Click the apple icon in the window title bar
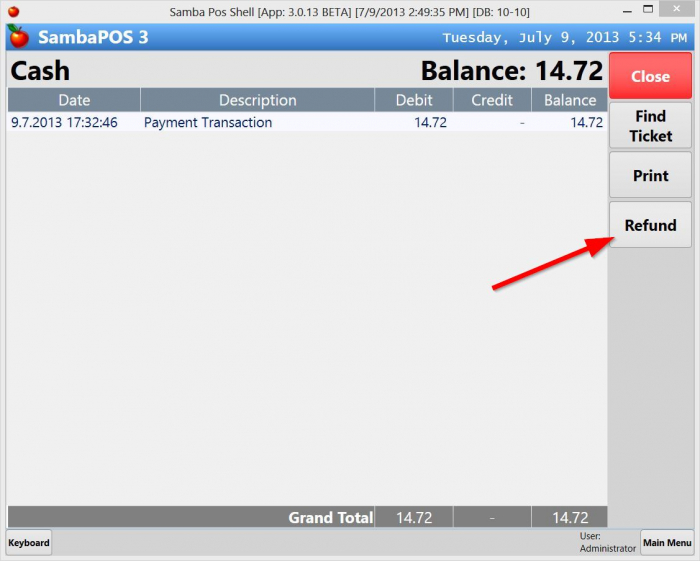Viewport: 700px width, 561px height. [x=13, y=11]
